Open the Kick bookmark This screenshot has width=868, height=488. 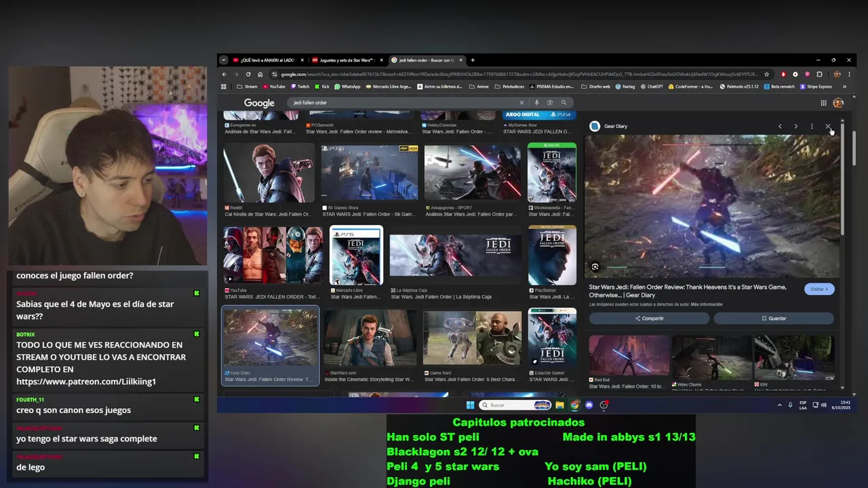(x=322, y=87)
